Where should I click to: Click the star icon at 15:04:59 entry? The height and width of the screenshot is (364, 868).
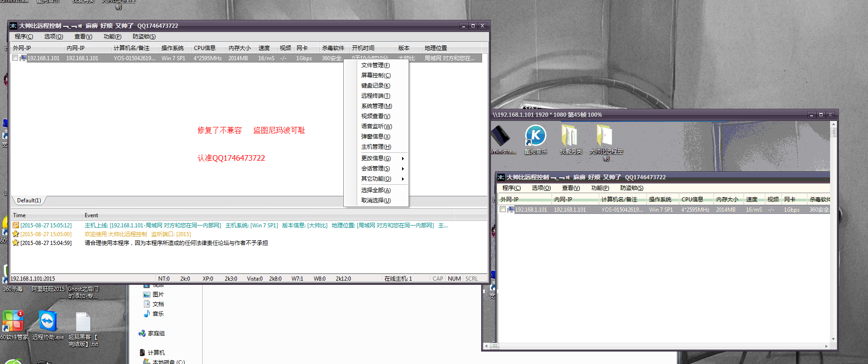tap(16, 243)
